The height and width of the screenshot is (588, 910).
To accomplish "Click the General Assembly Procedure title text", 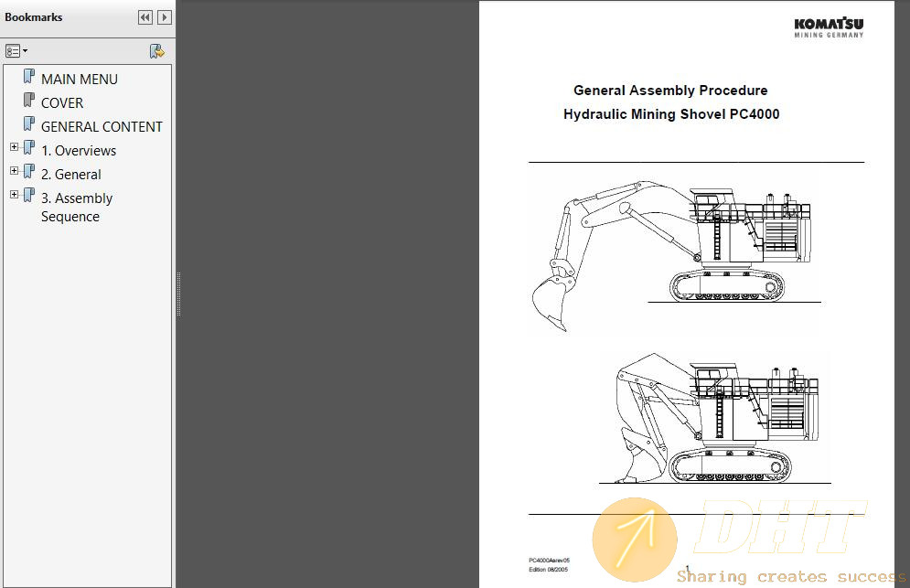I will pyautogui.click(x=670, y=91).
